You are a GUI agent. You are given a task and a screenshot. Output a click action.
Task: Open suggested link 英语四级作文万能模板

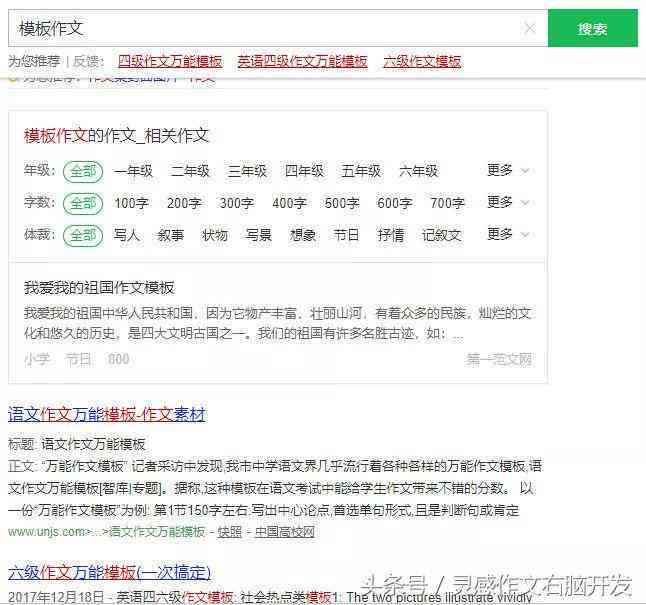click(302, 61)
